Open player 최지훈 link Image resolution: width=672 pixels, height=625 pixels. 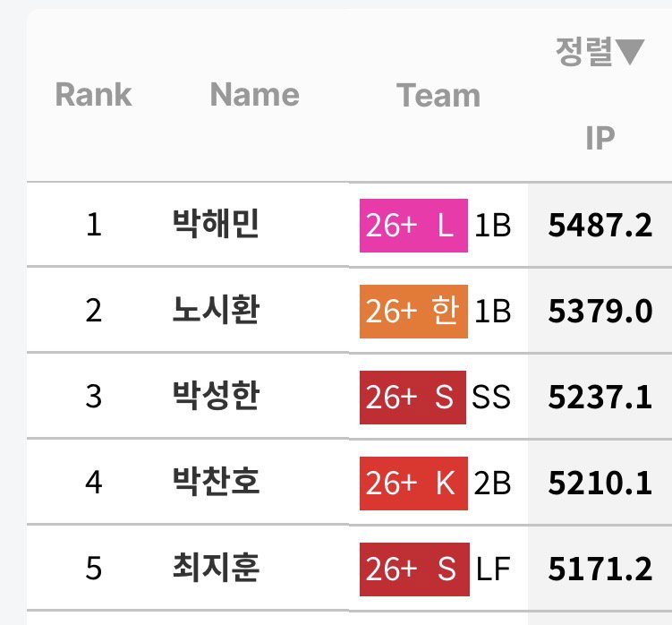216,568
